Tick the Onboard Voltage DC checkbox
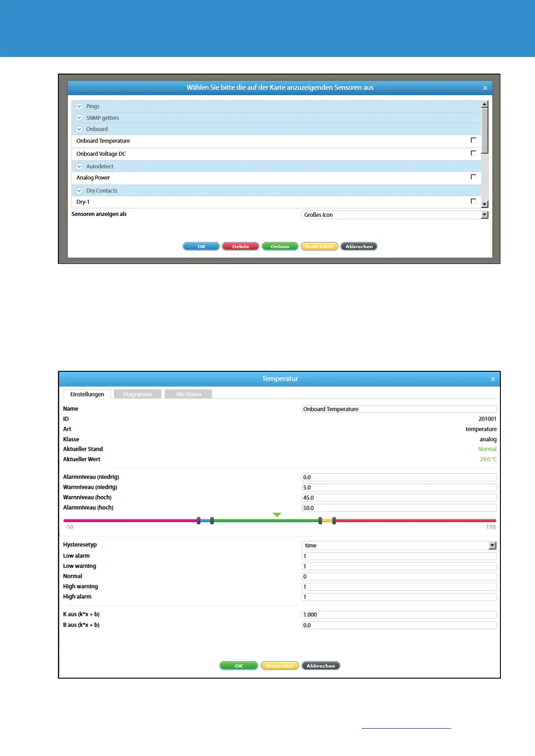535x756 pixels. (x=473, y=154)
